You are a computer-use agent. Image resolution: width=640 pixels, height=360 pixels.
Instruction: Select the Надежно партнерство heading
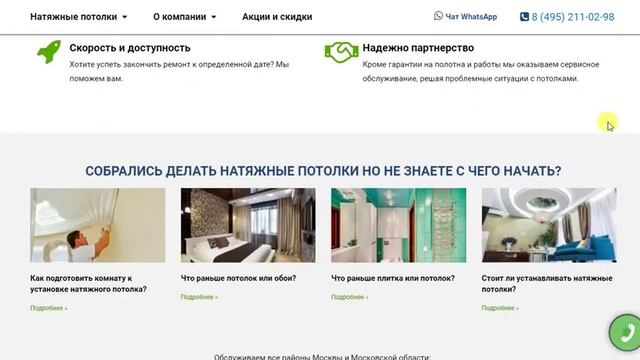(418, 48)
